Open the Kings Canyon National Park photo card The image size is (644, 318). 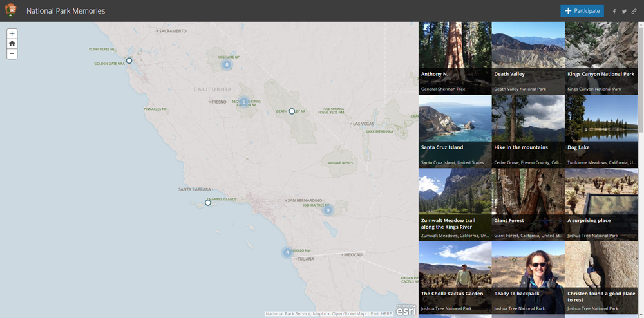tap(601, 58)
